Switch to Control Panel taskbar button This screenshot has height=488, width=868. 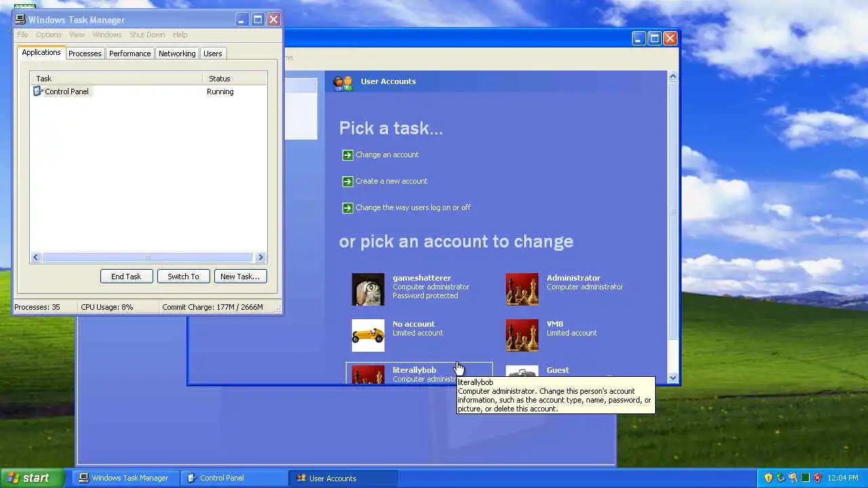click(235, 478)
